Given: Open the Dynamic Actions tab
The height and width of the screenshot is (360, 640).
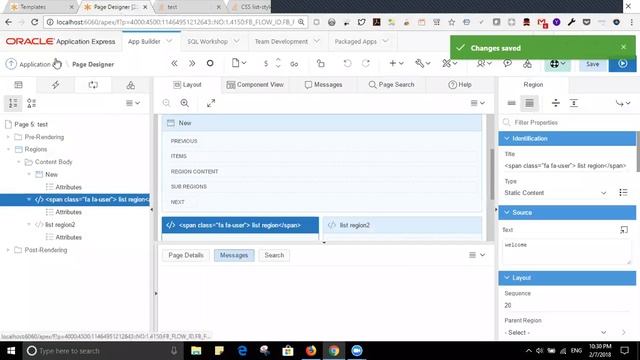Looking at the screenshot, I should coord(56,85).
